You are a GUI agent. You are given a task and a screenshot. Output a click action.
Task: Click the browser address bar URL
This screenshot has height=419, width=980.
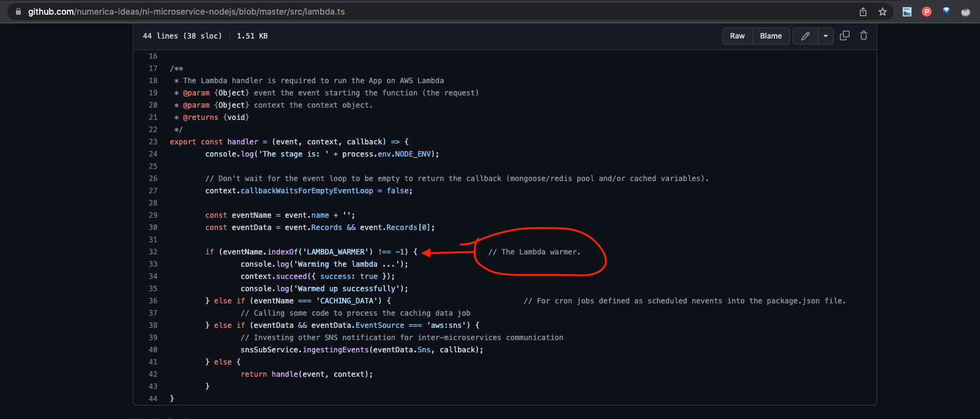[186, 12]
